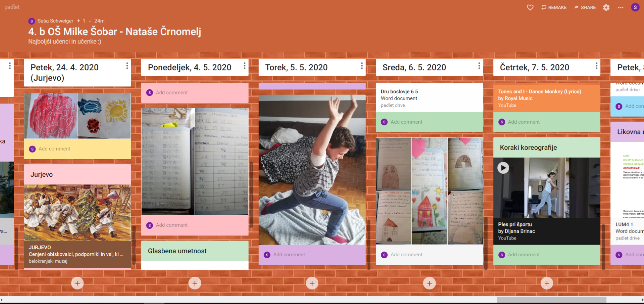
Task: Add post under Torek column
Action: 312,283
